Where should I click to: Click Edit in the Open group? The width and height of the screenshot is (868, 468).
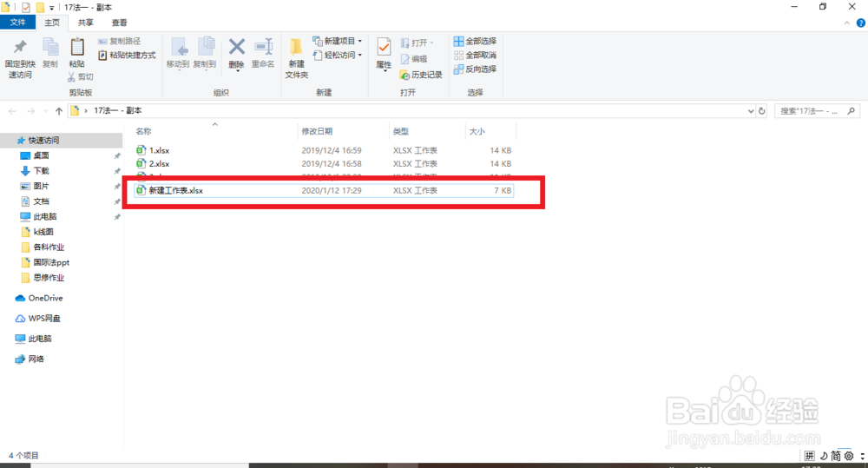414,59
